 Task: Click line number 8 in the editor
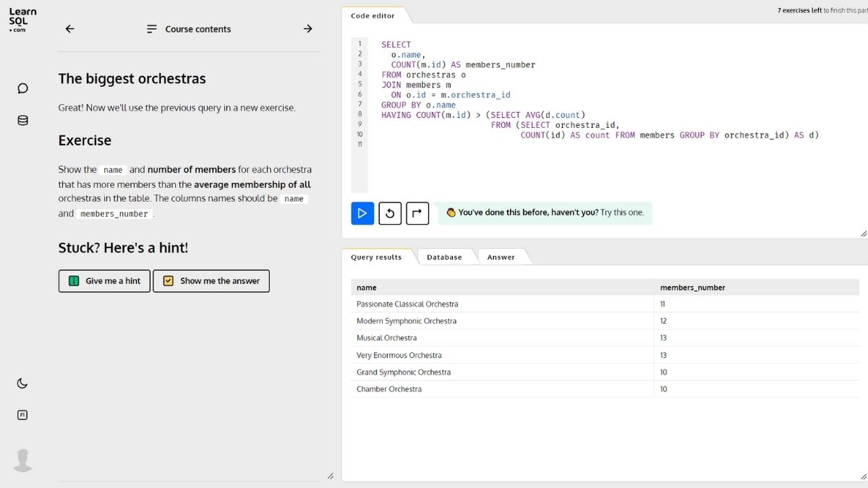[x=359, y=114]
